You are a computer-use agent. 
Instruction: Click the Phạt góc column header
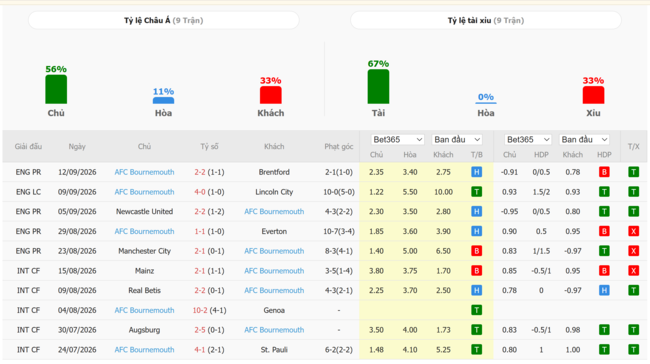[339, 146]
